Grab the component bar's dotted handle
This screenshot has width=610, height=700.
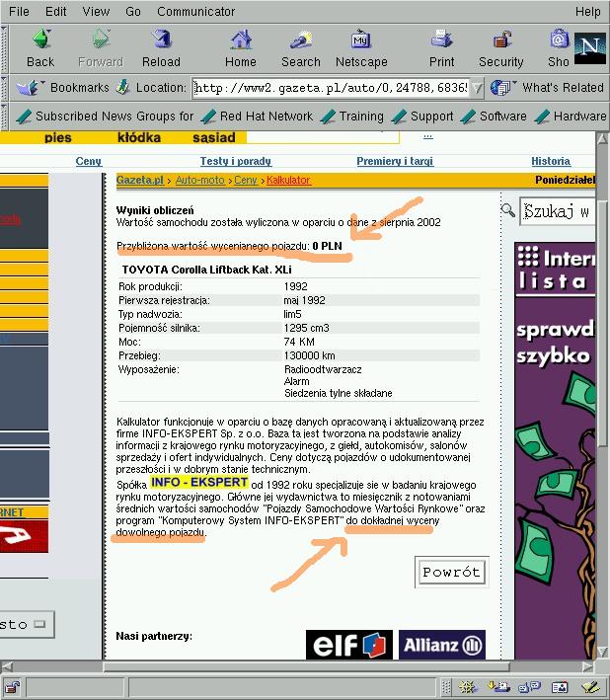pyautogui.click(x=446, y=686)
